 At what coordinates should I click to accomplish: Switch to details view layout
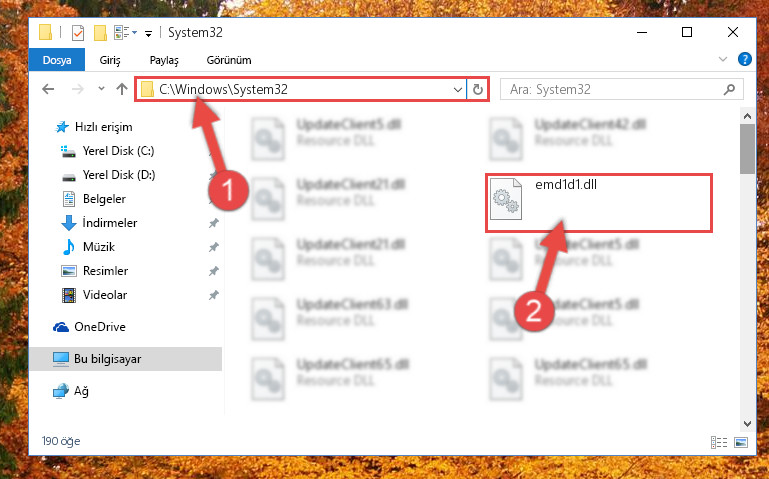click(x=718, y=442)
